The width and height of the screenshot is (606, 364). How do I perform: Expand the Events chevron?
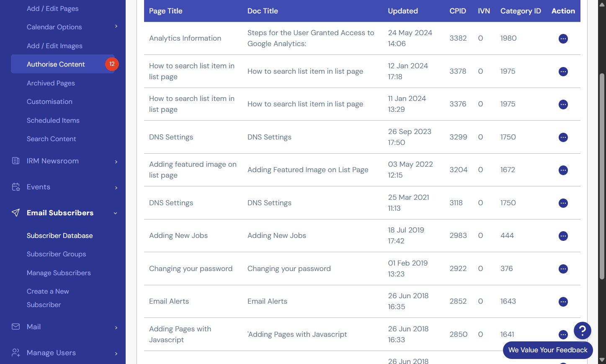tap(116, 188)
